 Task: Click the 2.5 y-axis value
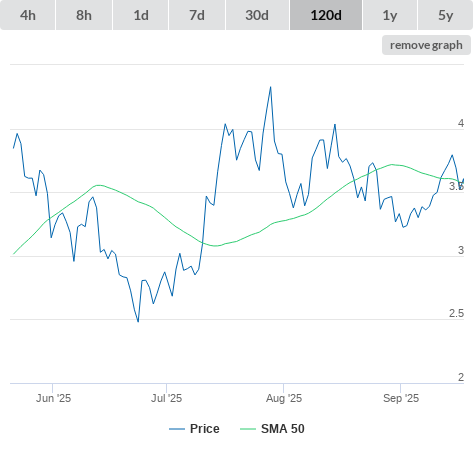(456, 313)
